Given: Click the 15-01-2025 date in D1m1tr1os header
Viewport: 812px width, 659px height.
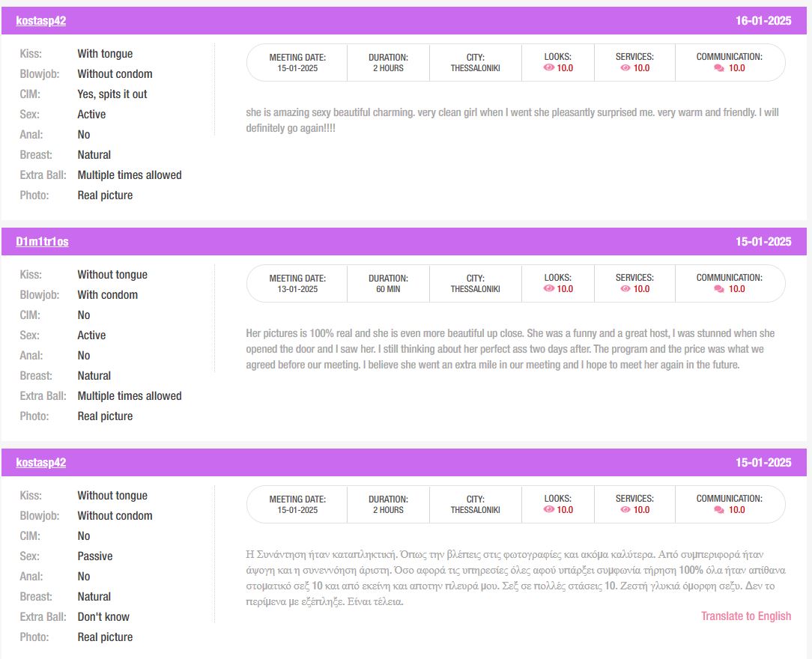Looking at the screenshot, I should (x=763, y=242).
